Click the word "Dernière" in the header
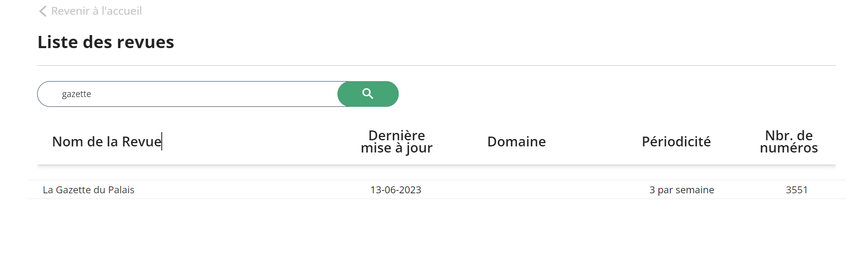This screenshot has height=263, width=868. pyautogui.click(x=396, y=135)
